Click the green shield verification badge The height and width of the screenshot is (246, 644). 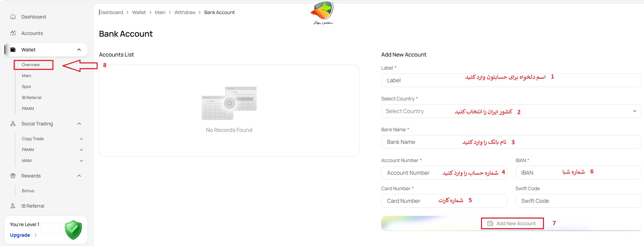pyautogui.click(x=73, y=230)
